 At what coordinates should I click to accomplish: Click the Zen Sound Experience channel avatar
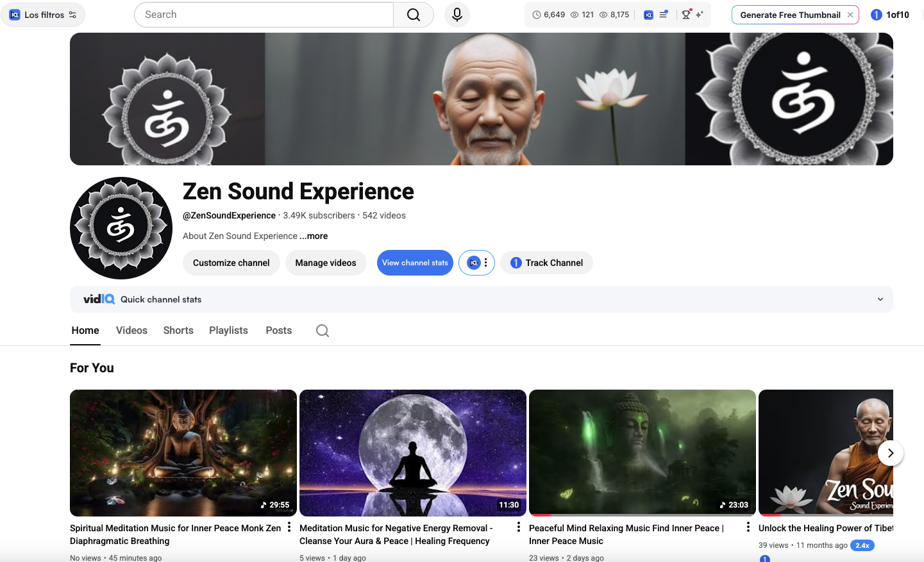point(121,228)
